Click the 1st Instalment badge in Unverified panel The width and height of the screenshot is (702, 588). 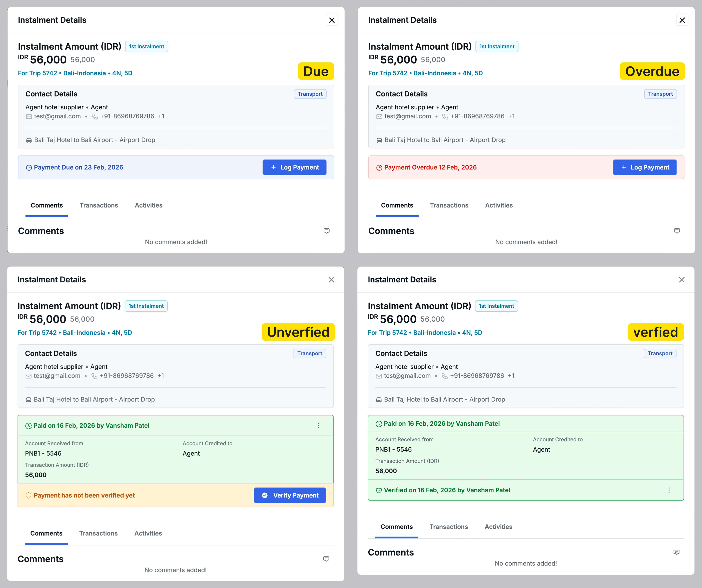tap(146, 306)
